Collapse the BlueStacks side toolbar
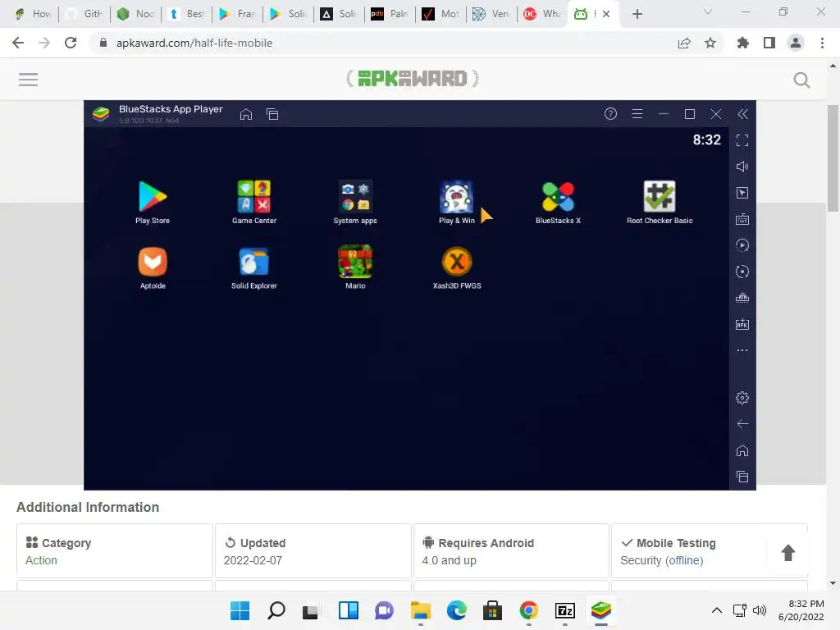Image resolution: width=840 pixels, height=630 pixels. click(x=742, y=114)
